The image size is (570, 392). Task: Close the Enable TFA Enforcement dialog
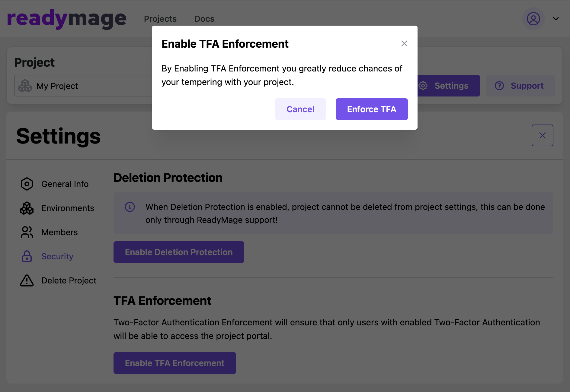tap(404, 43)
